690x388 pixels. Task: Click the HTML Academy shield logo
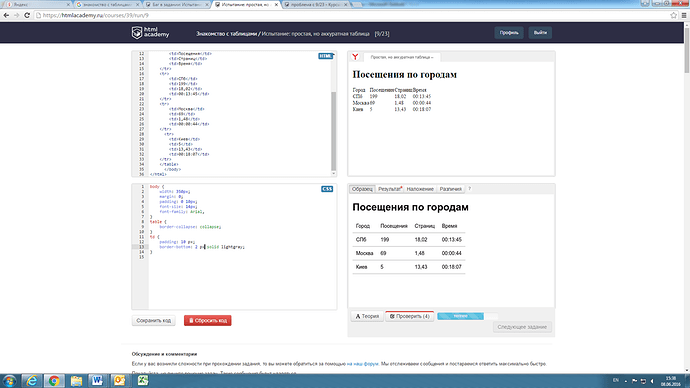coord(137,33)
